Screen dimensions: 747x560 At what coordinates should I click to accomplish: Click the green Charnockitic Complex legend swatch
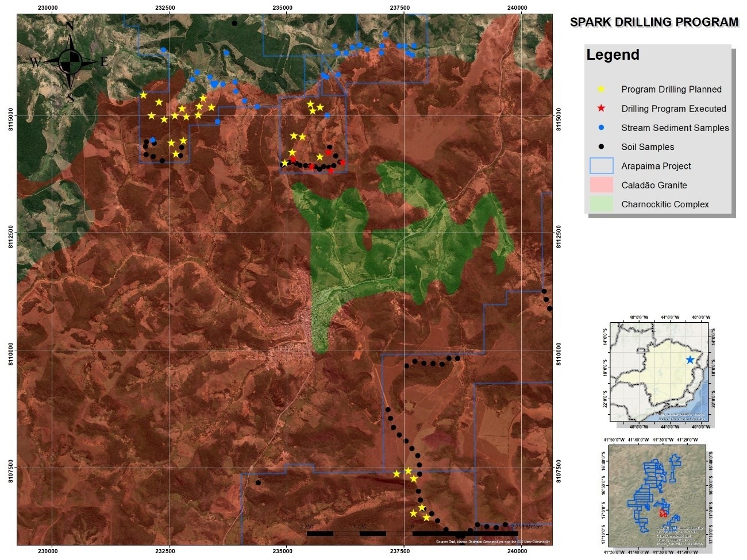click(601, 204)
